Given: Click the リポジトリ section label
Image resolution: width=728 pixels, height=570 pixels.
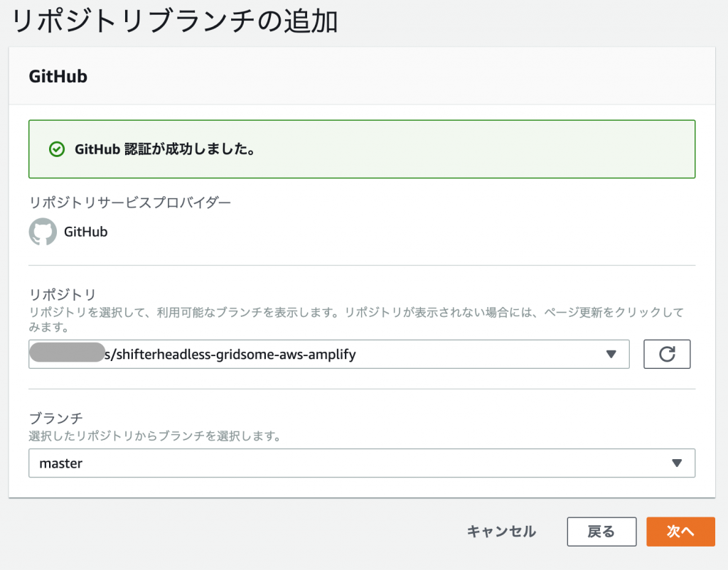Looking at the screenshot, I should 63,294.
